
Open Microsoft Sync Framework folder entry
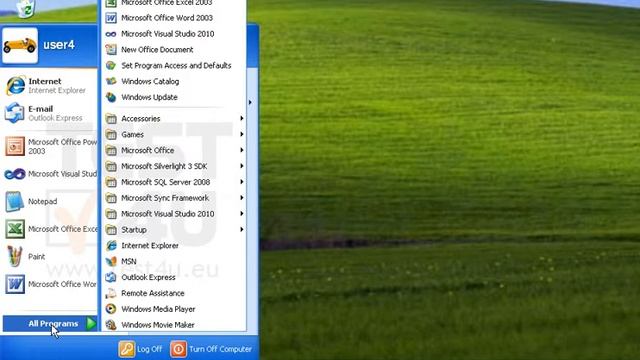click(x=174, y=198)
